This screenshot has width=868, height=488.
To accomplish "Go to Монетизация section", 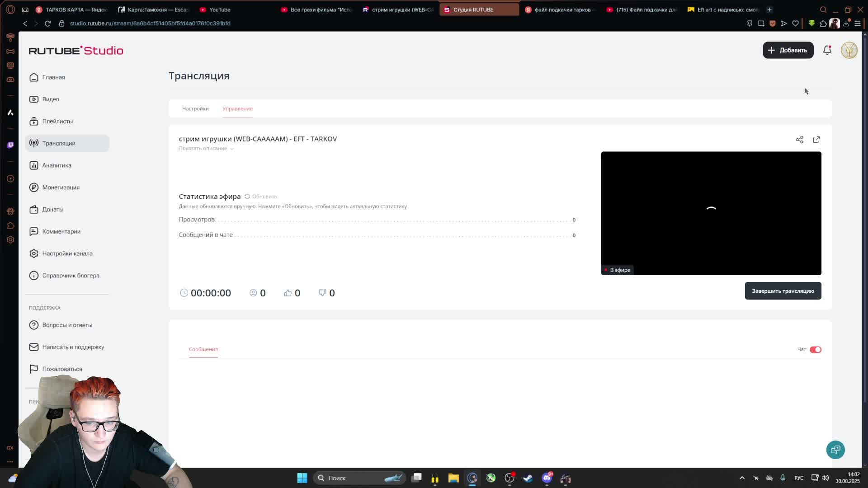I will (x=61, y=188).
